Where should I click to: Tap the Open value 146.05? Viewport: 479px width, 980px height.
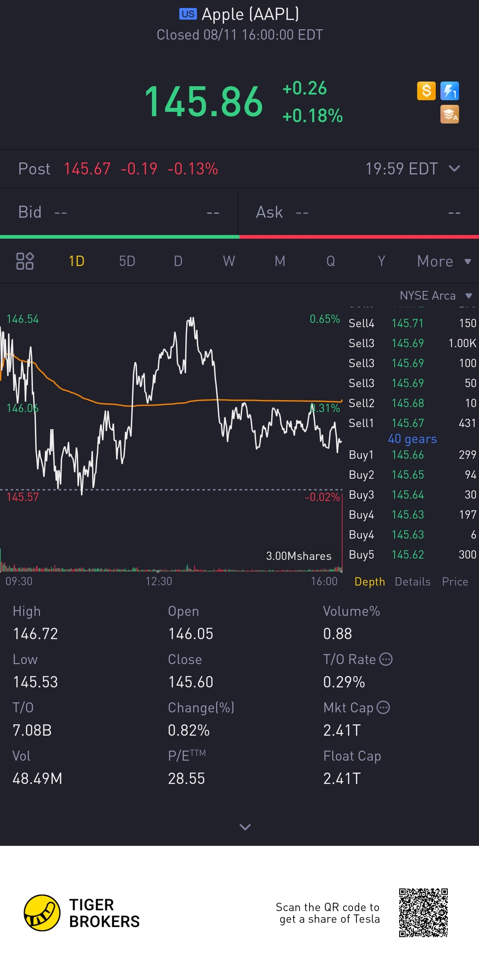pyautogui.click(x=191, y=633)
